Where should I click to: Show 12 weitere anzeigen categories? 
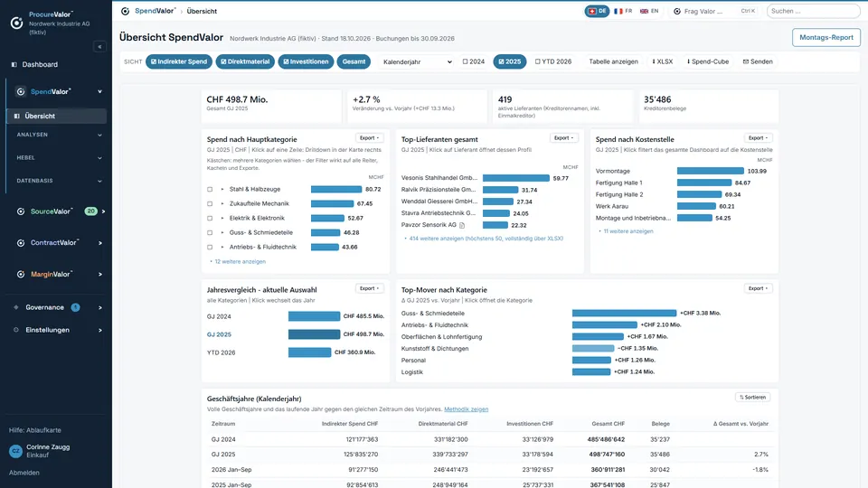pos(240,262)
